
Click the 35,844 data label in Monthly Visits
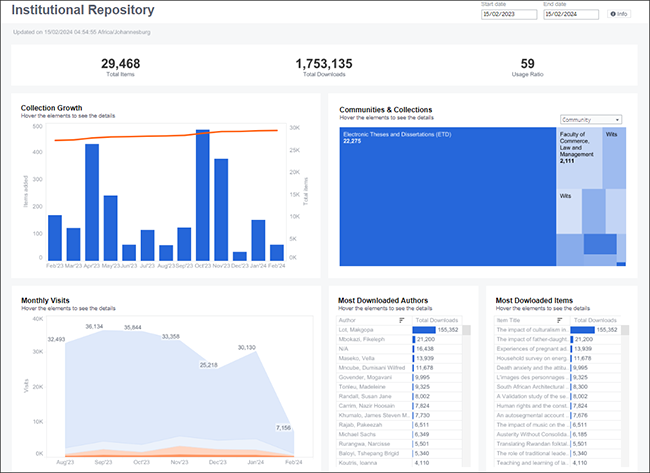click(133, 327)
